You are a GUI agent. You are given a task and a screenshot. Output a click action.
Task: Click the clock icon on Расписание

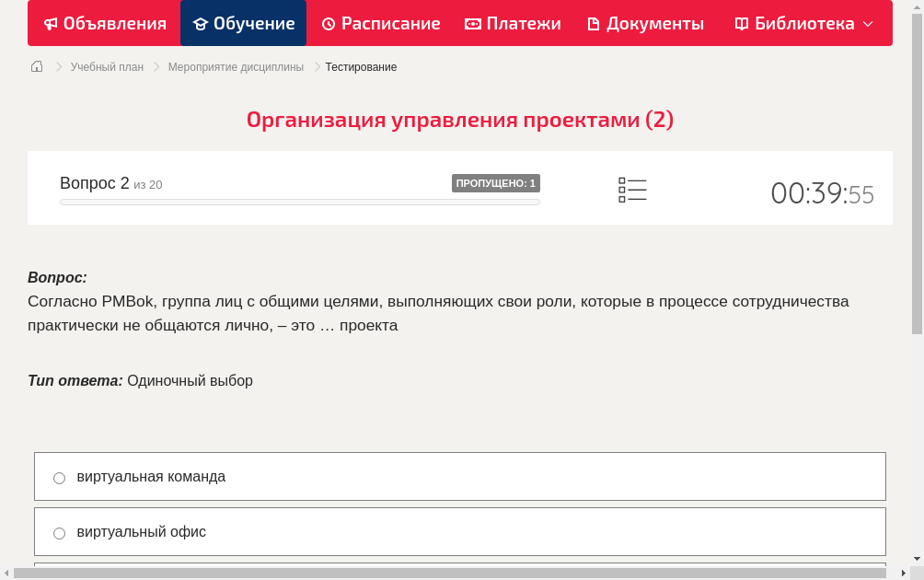[328, 23]
